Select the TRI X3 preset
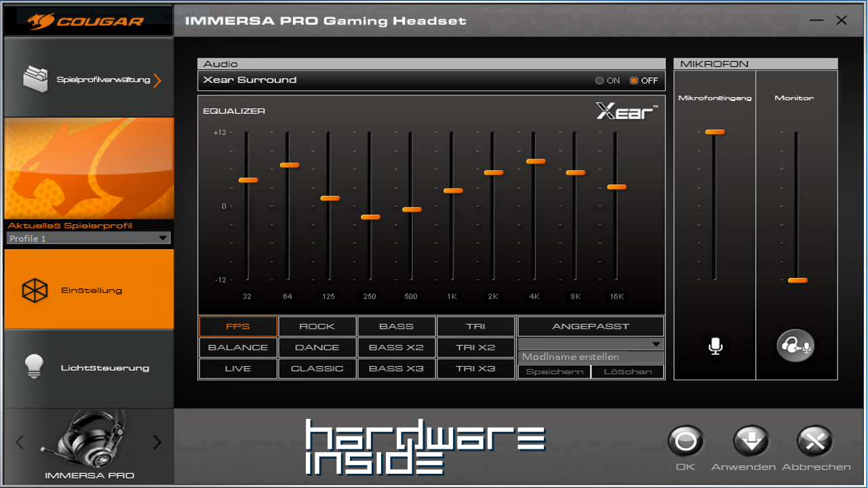The image size is (868, 488). (x=476, y=368)
